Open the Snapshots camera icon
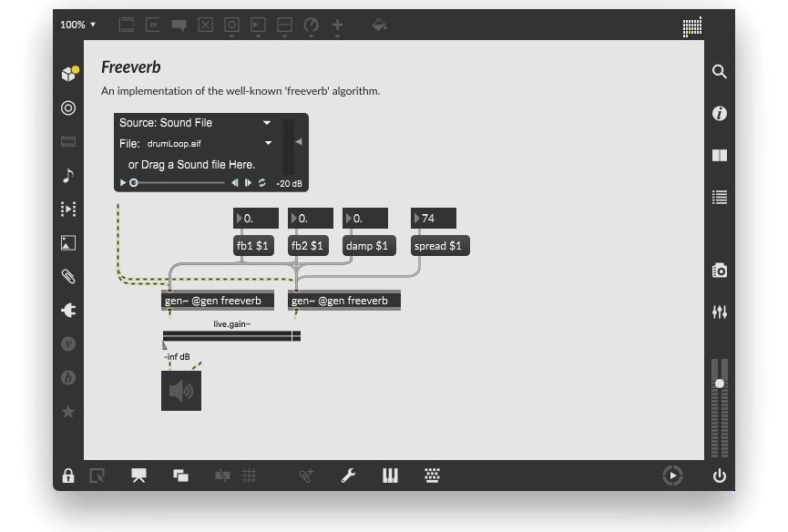This screenshot has width=788, height=532. pyautogui.click(x=719, y=271)
